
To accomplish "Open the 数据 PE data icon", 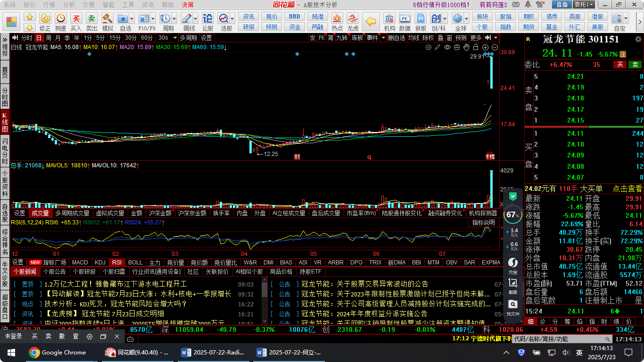I will 405,18.
